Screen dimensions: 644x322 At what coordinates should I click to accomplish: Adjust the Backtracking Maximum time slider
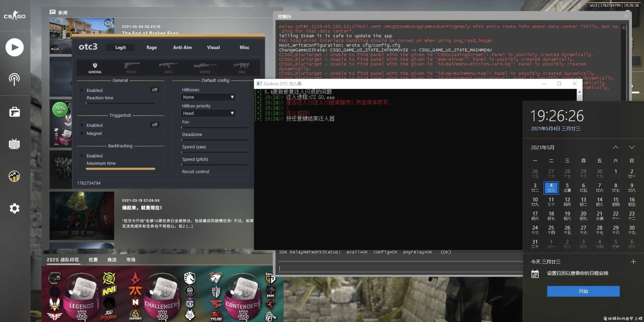click(x=121, y=169)
